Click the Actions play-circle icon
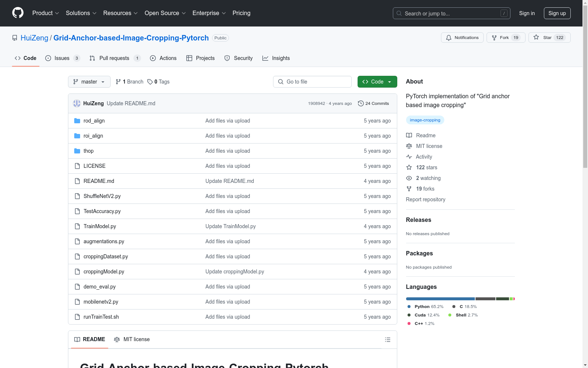 point(153,58)
